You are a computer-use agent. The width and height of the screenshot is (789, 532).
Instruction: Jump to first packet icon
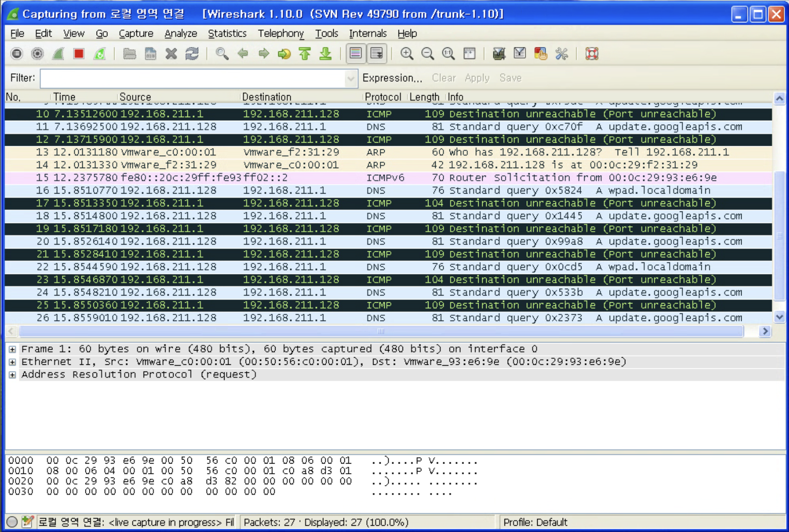(x=305, y=54)
